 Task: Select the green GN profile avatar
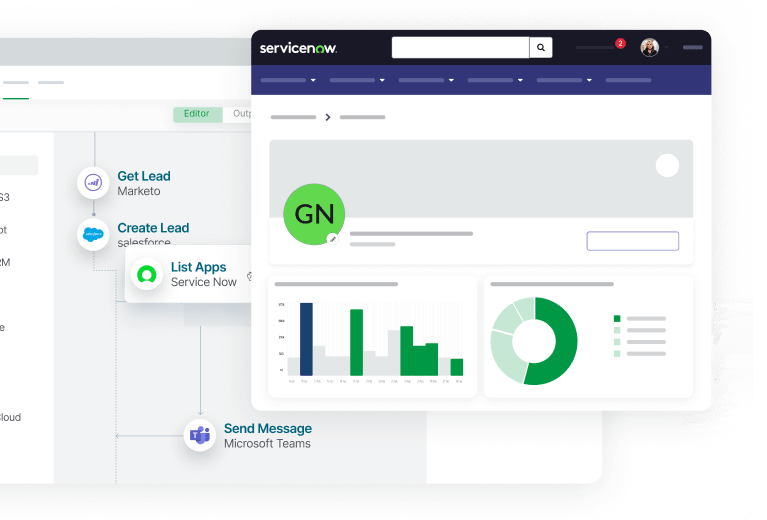coord(314,214)
